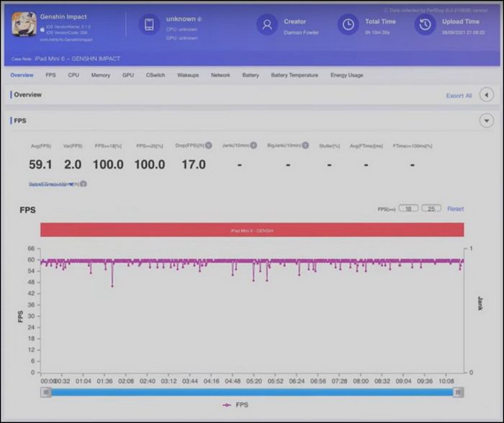Image resolution: width=504 pixels, height=423 pixels.
Task: Click the Drop(FPS) value 17.0
Action: tap(194, 165)
